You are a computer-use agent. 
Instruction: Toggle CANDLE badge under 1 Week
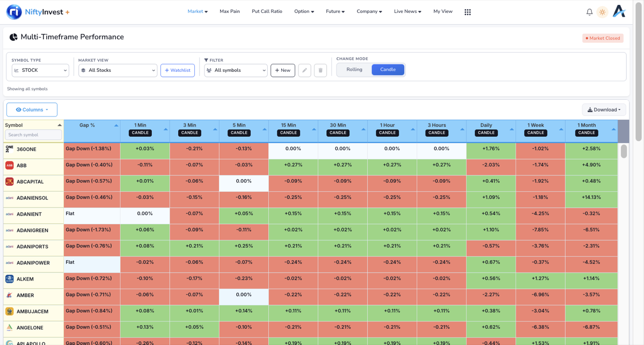[x=536, y=133]
